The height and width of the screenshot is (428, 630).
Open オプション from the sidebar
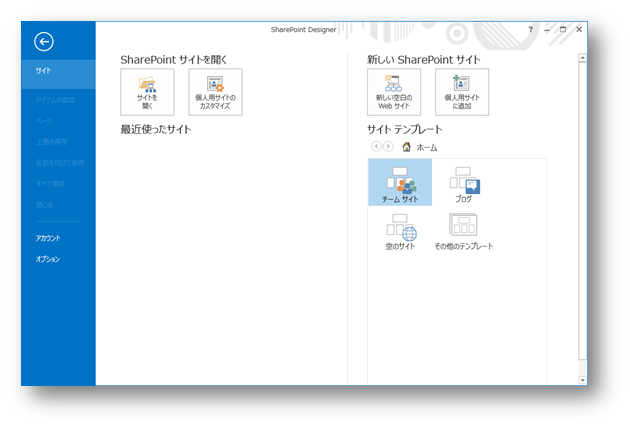tap(48, 259)
